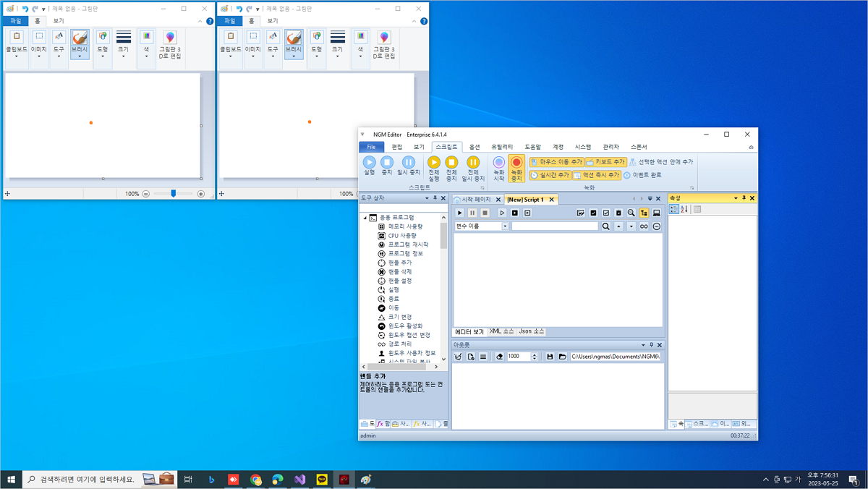Click the variable search text field
868x489 pixels.
tap(555, 226)
